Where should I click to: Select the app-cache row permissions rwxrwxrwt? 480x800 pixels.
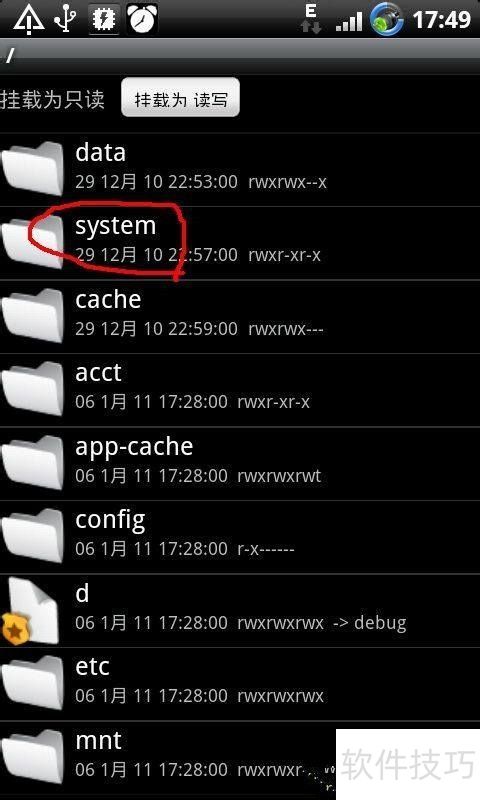point(279,476)
